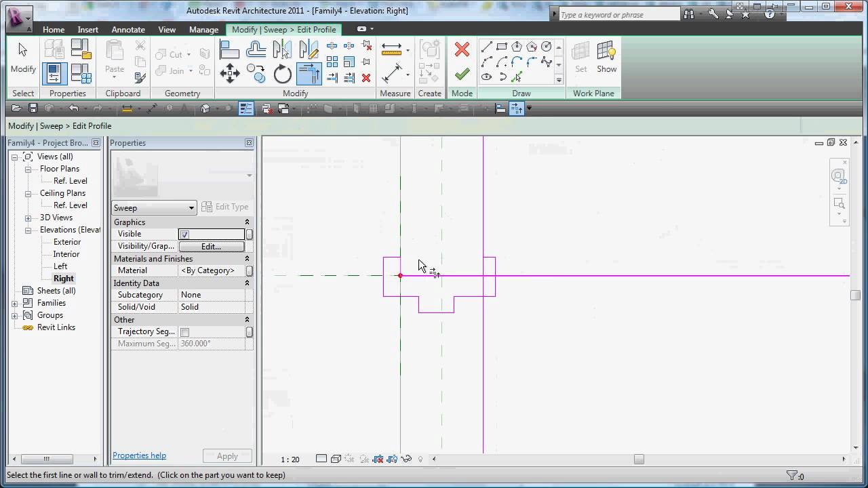Viewport: 868px width, 488px height.
Task: Open the Exterior elevation view
Action: click(x=67, y=242)
